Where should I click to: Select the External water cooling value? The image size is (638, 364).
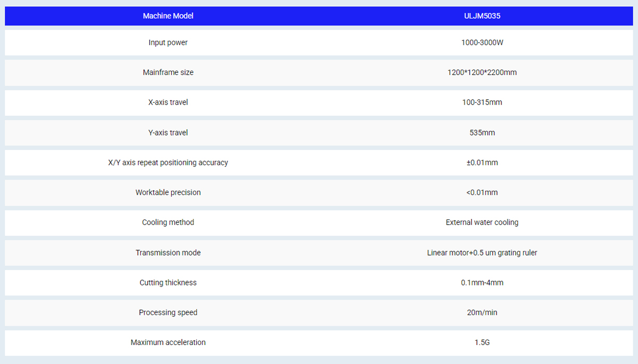coord(482,223)
